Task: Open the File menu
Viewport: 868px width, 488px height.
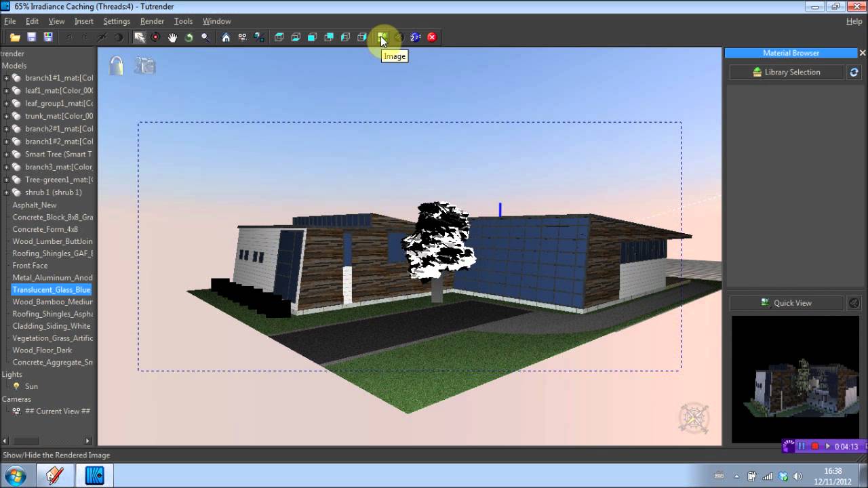Action: 9,21
